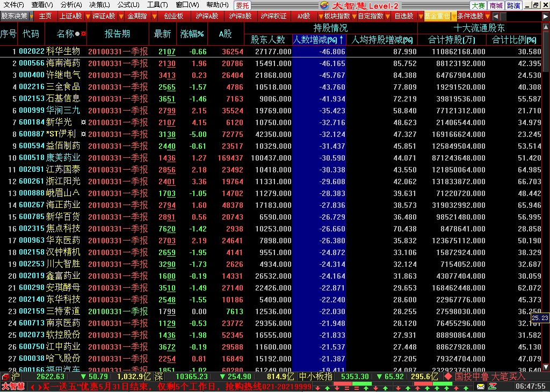
Task: Click the 国投中鲁 大笔买入 alert text
Action: pos(490,376)
